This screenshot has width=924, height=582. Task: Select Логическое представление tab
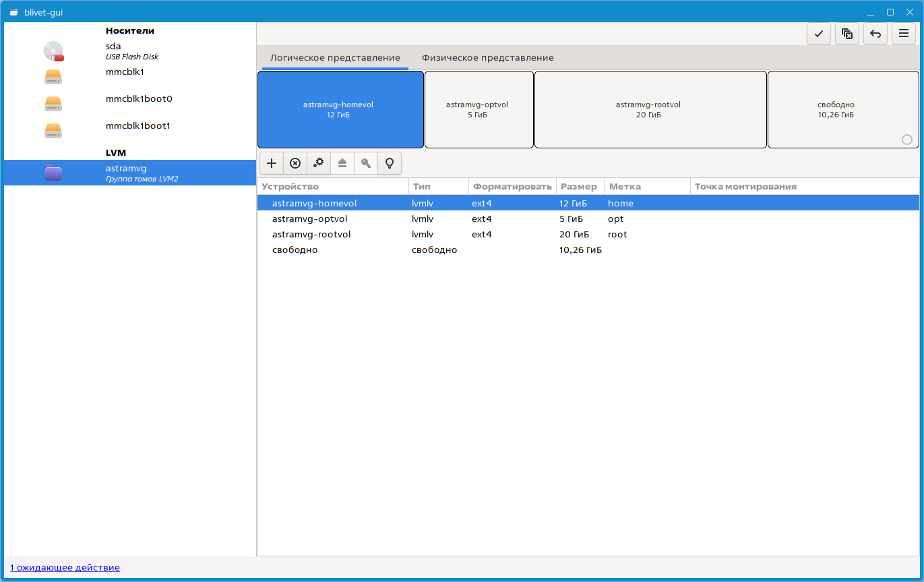pyautogui.click(x=335, y=58)
